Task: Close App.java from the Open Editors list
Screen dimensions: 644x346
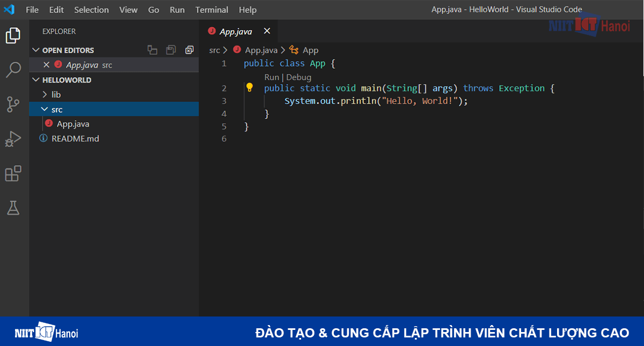Action: pyautogui.click(x=45, y=64)
